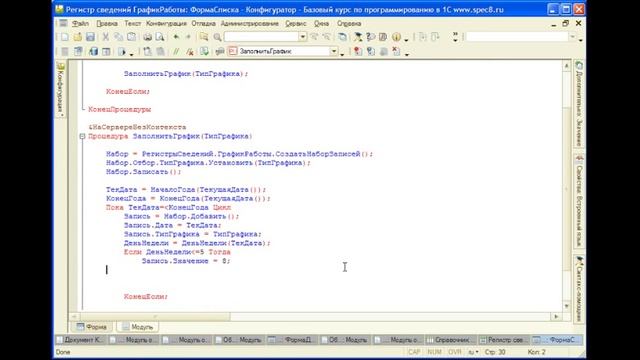The height and width of the screenshot is (360, 640).
Task: Open the Синтакс-помощник side panel
Action: coord(579,288)
